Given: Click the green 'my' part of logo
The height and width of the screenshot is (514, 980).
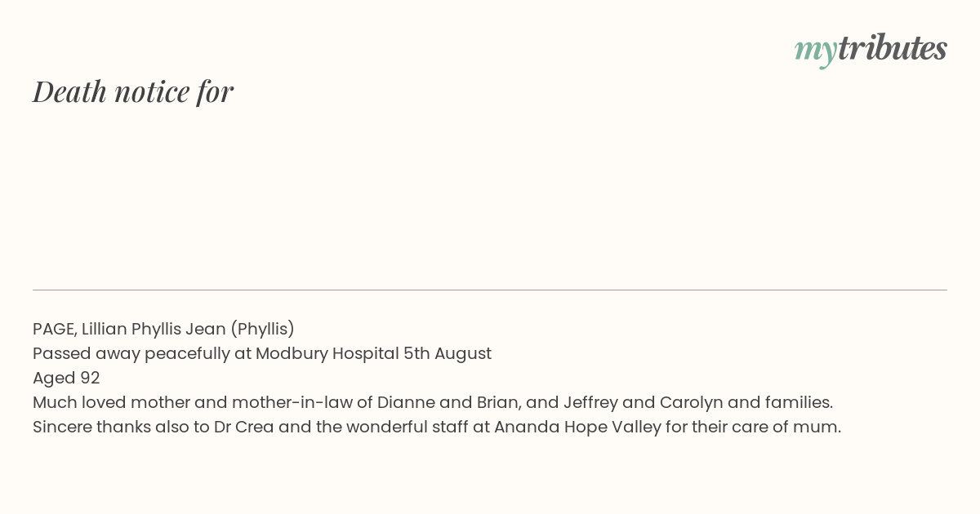Looking at the screenshot, I should click(815, 52).
